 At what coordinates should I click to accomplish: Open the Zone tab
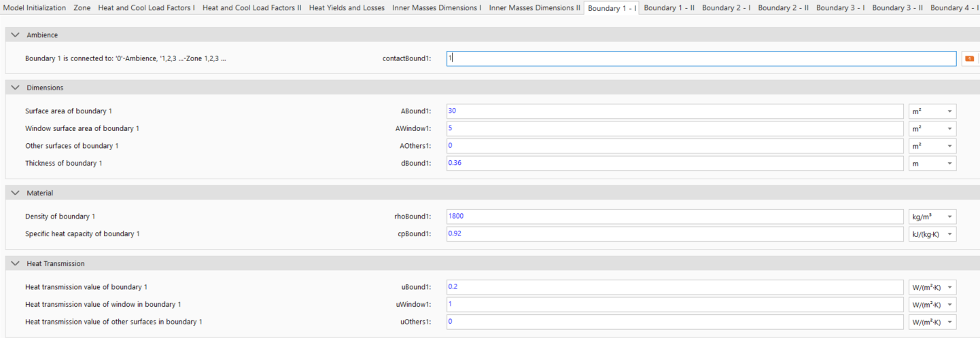click(82, 8)
